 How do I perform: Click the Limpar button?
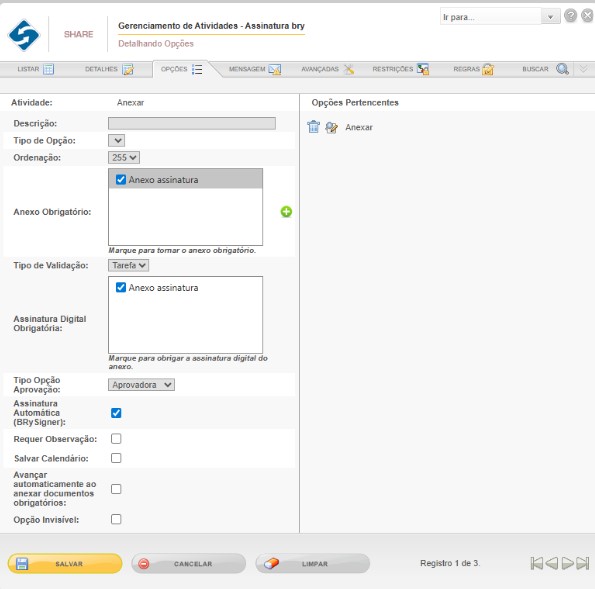pyautogui.click(x=313, y=564)
